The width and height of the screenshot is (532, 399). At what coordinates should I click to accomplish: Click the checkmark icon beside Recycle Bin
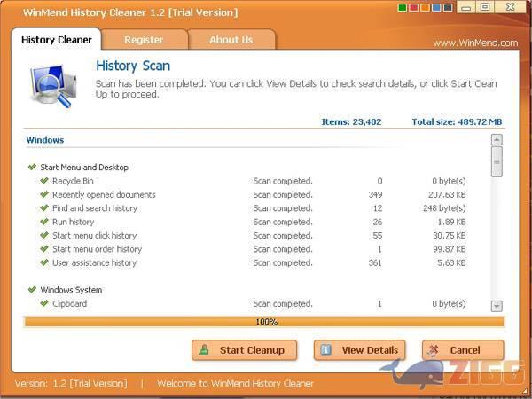(x=44, y=181)
